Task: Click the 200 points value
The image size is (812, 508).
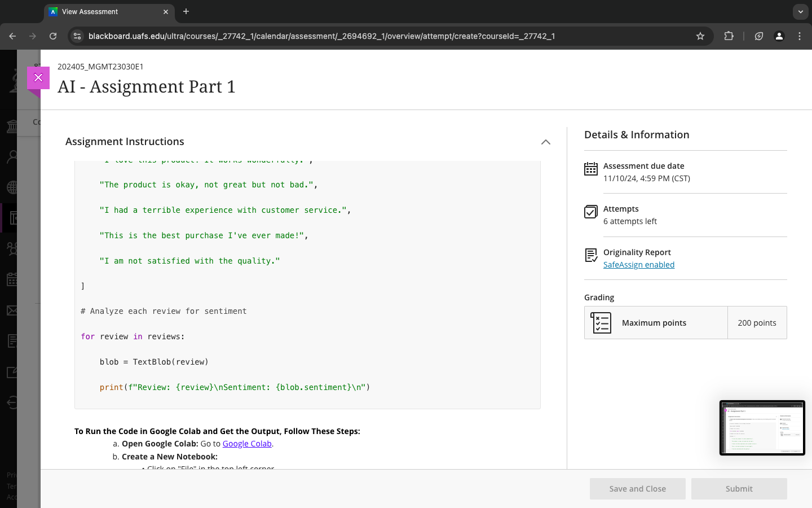Action: [757, 323]
